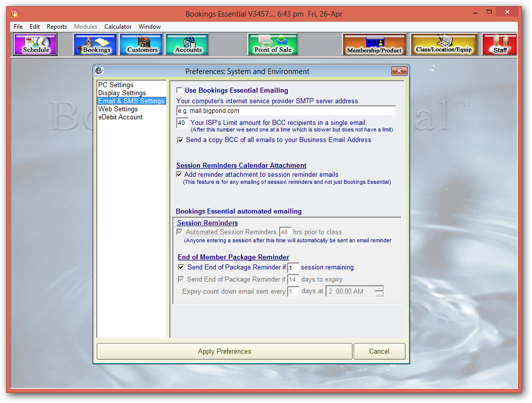Click End of Member Package Reminder heading
Viewport: 532px width, 403px height.
tap(233, 257)
